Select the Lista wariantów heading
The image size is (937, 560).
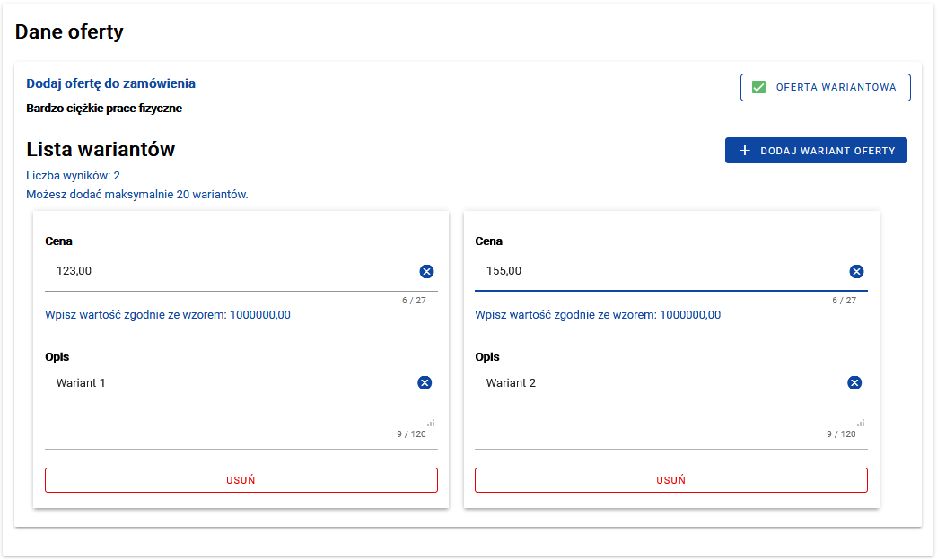point(101,149)
